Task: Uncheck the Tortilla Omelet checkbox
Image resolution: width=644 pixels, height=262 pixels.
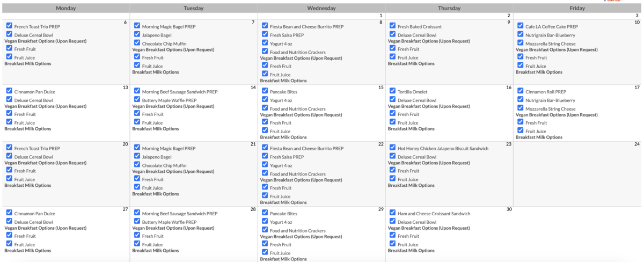Action: pyautogui.click(x=392, y=91)
